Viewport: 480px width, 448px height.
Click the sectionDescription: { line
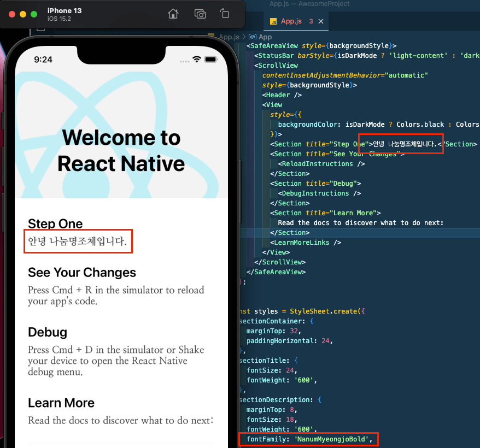(280, 400)
